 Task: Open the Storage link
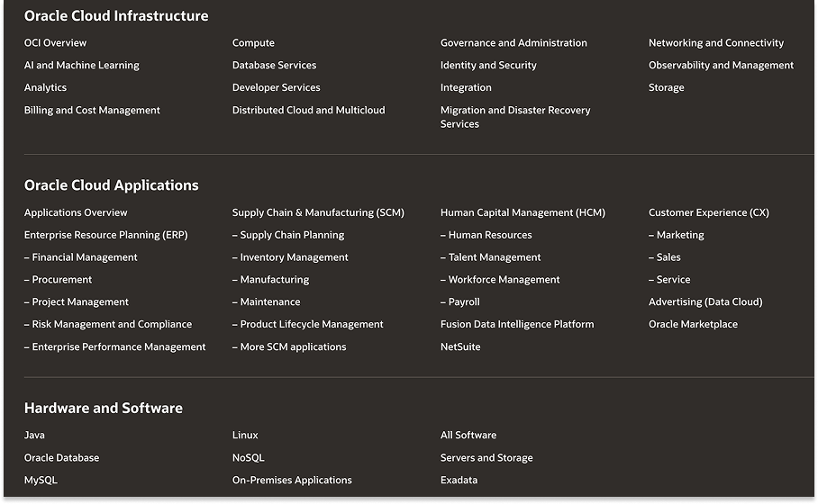coord(666,87)
